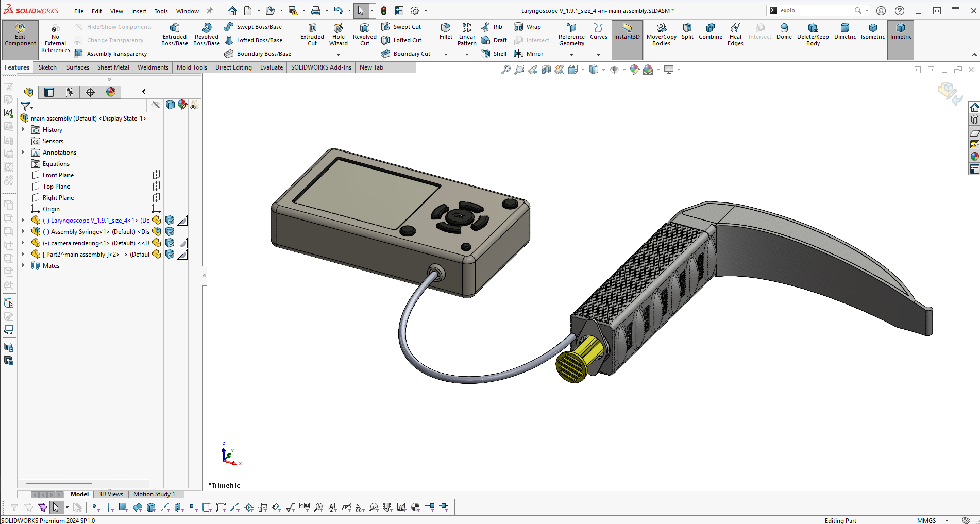Select Extruded Cut tool
Image resolution: width=980 pixels, height=524 pixels.
click(312, 35)
